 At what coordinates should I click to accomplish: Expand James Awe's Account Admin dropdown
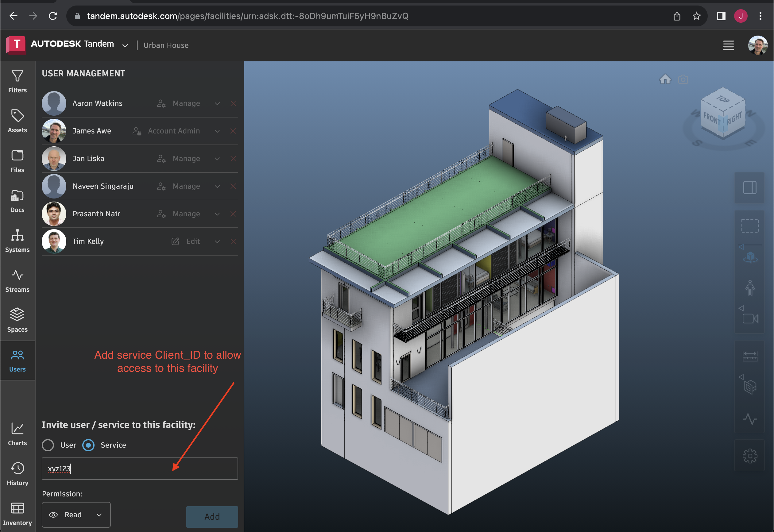click(x=217, y=131)
